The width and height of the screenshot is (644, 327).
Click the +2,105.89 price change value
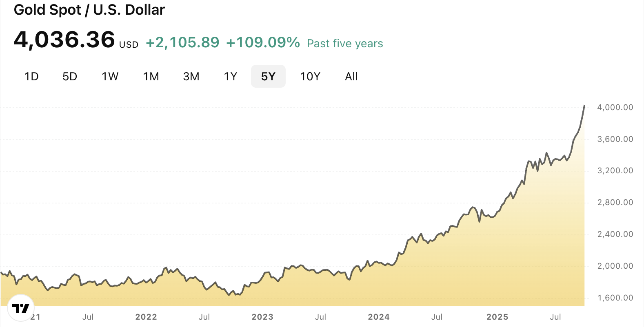pyautogui.click(x=182, y=42)
